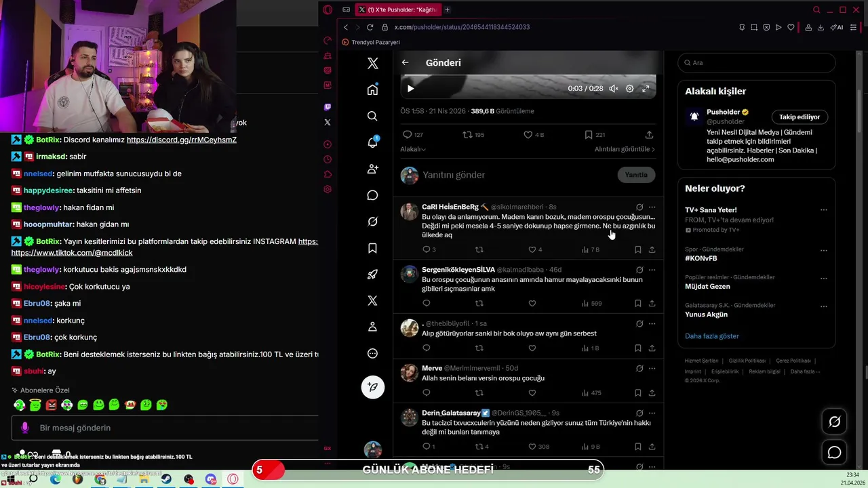Expand the Alakalı sort dropdown

tap(413, 149)
